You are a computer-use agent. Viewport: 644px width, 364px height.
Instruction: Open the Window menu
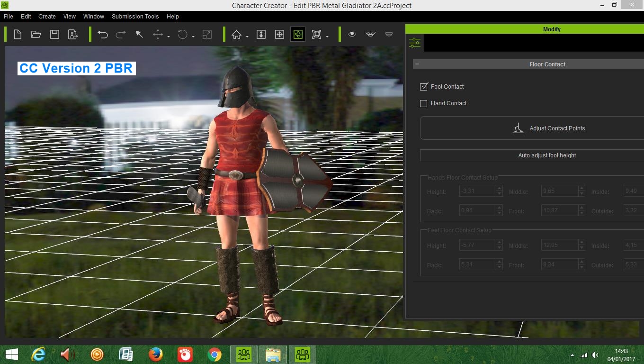click(94, 16)
